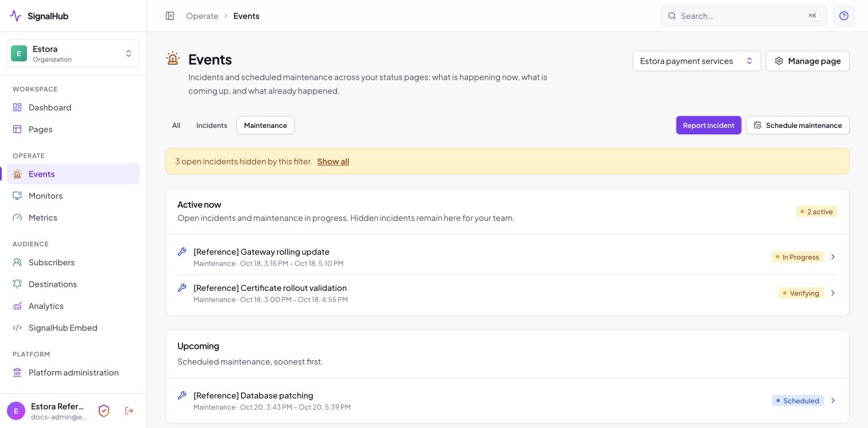
Task: Click the Scheduled status badge
Action: (x=797, y=400)
